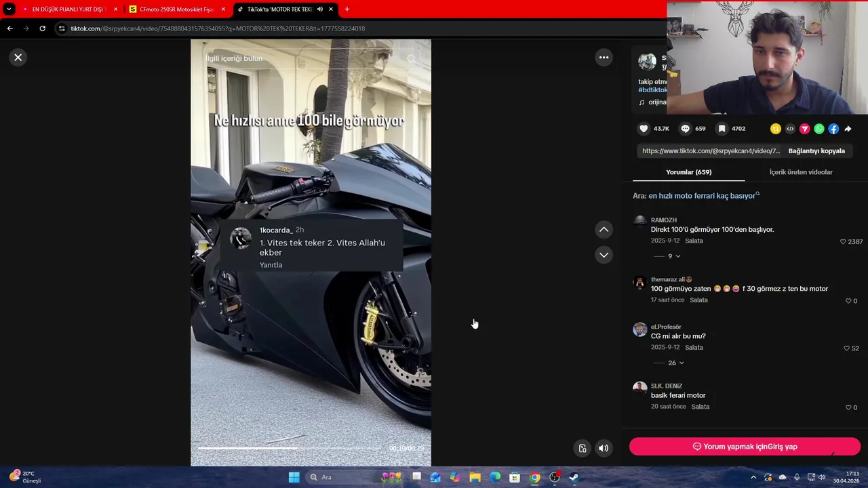
Task: Switch to İçerik üreten videolar tab
Action: coord(801,172)
